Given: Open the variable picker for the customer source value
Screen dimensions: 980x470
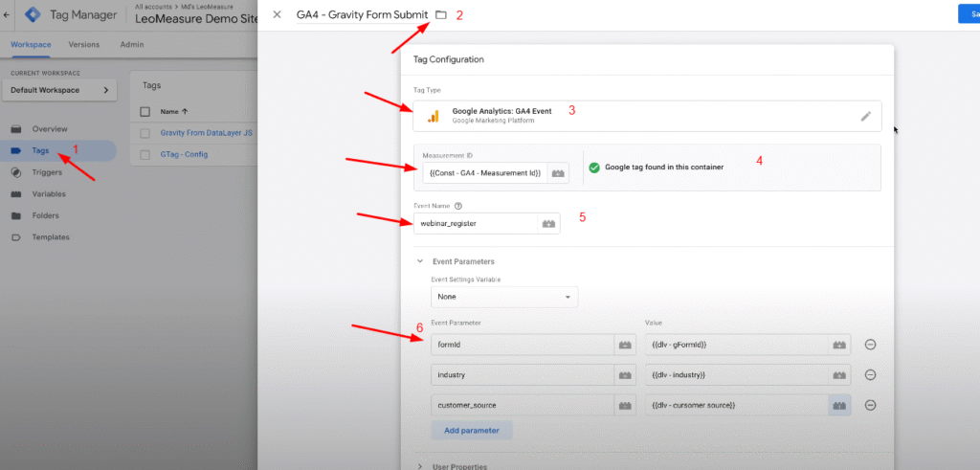Looking at the screenshot, I should click(839, 405).
